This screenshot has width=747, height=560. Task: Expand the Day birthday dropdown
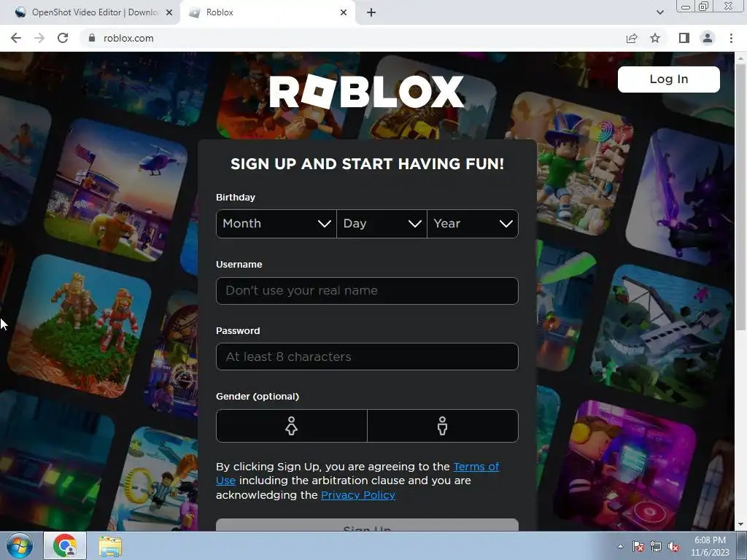click(x=382, y=223)
